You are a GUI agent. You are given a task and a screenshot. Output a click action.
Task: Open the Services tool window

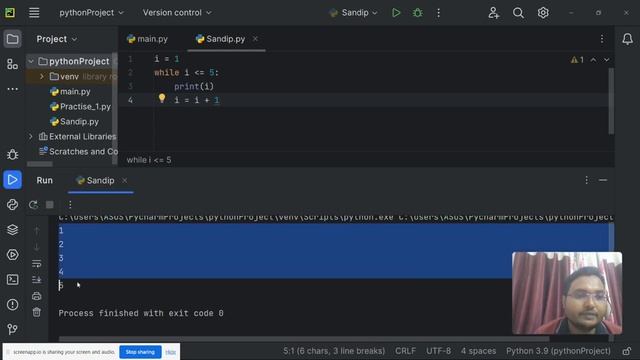(x=12, y=255)
